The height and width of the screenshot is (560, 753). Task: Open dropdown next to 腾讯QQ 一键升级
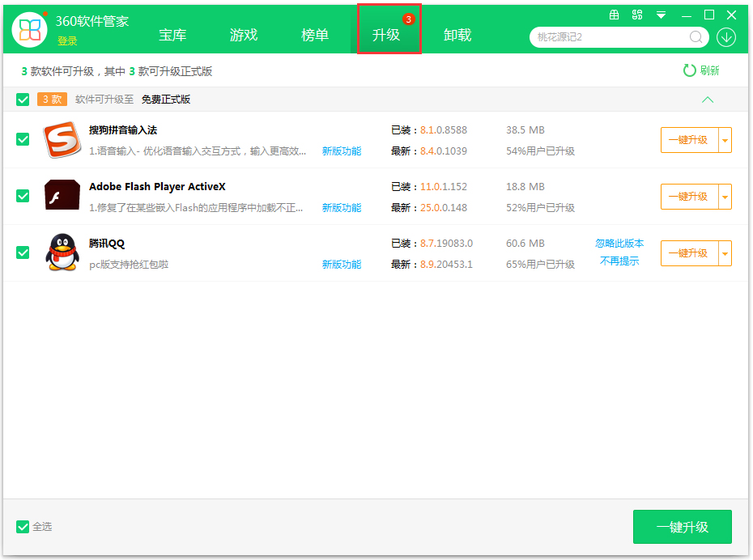tap(725, 253)
